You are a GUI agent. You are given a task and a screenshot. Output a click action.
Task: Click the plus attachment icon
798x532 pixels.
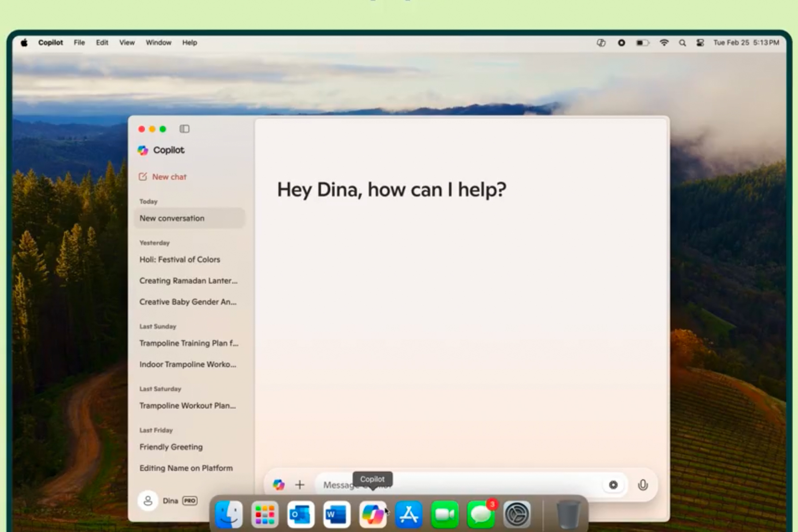click(x=300, y=485)
